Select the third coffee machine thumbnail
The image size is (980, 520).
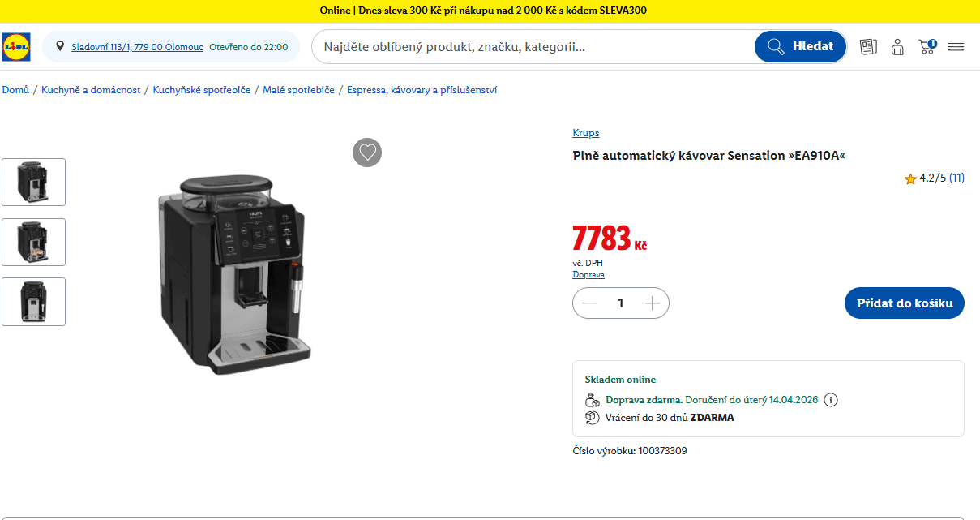coord(33,302)
